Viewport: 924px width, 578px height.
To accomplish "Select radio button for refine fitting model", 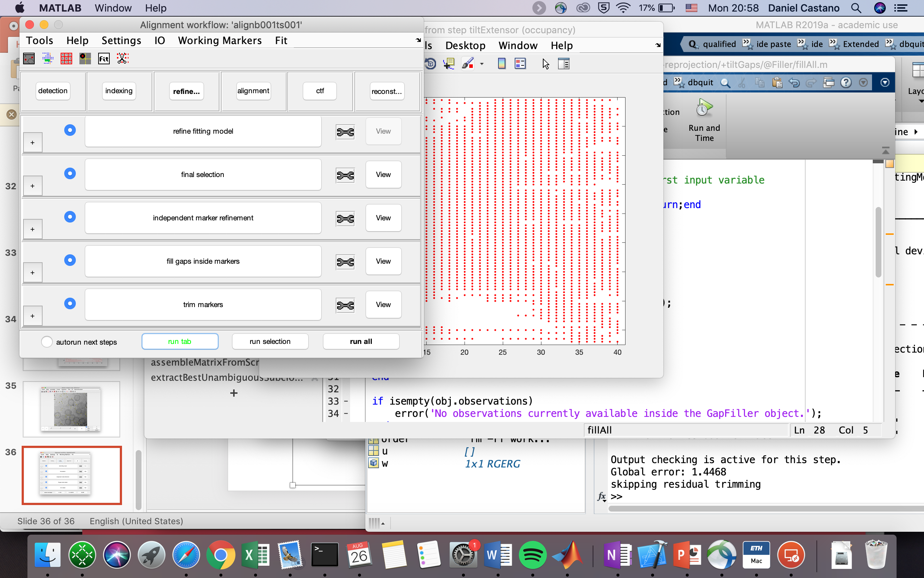I will tap(70, 130).
